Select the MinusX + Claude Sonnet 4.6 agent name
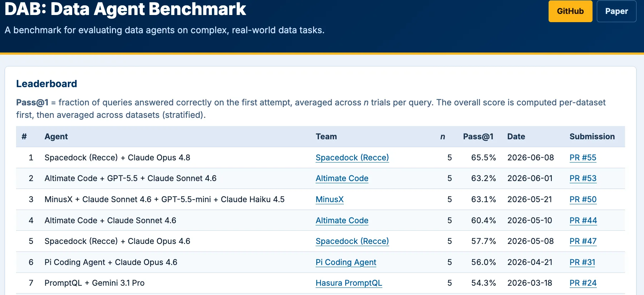644x295 pixels. (x=164, y=199)
